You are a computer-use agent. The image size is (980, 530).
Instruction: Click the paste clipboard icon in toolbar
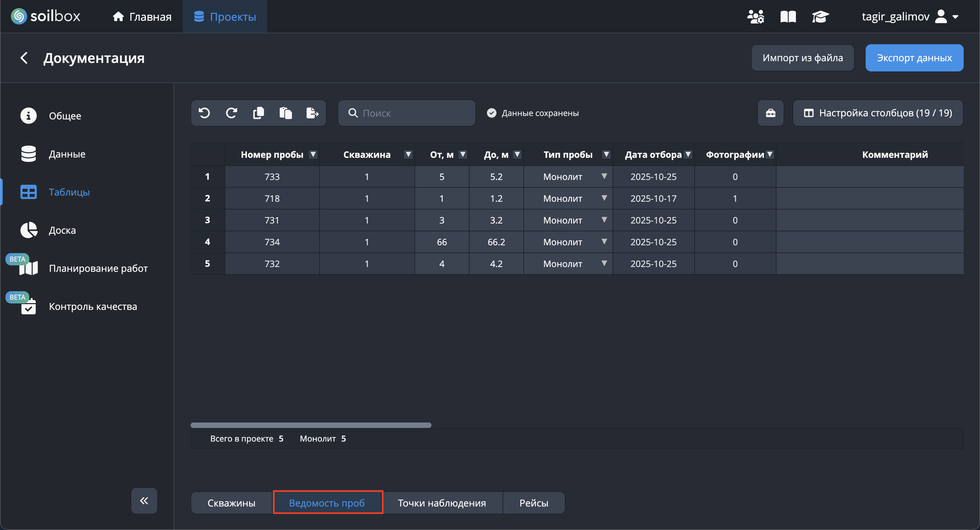tap(285, 113)
